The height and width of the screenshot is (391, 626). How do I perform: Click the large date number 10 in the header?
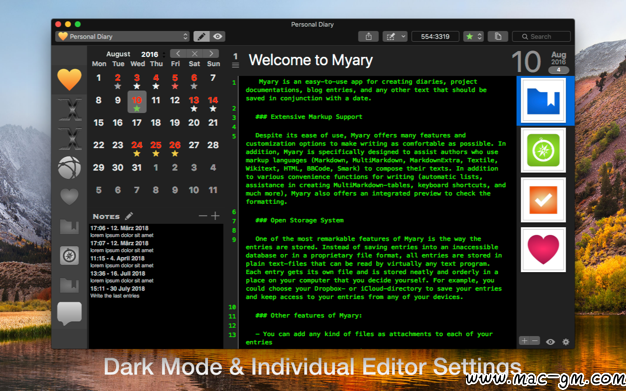526,62
